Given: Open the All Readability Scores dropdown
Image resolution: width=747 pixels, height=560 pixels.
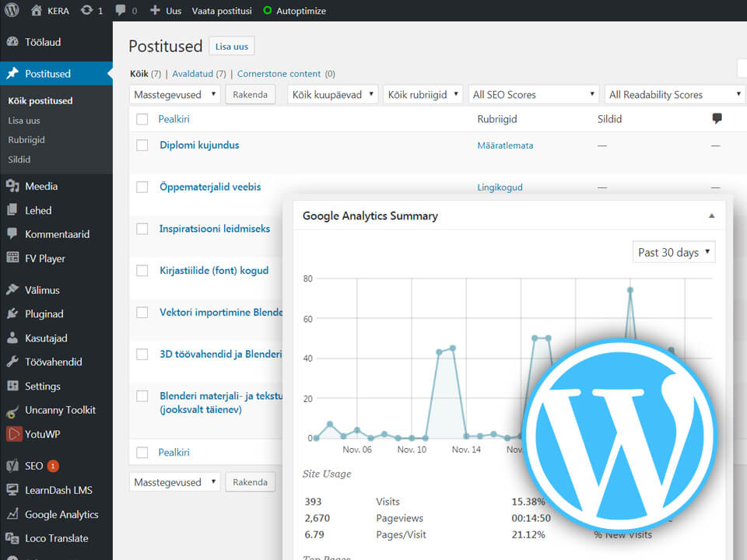Looking at the screenshot, I should coord(675,94).
